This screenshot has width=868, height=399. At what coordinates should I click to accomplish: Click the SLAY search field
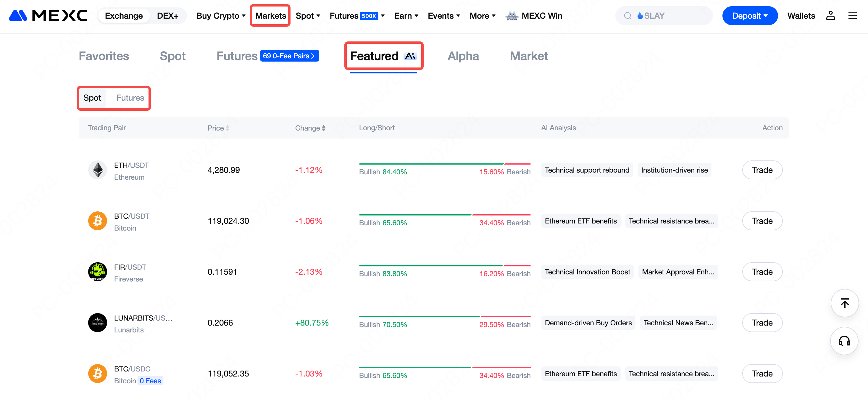[664, 15]
